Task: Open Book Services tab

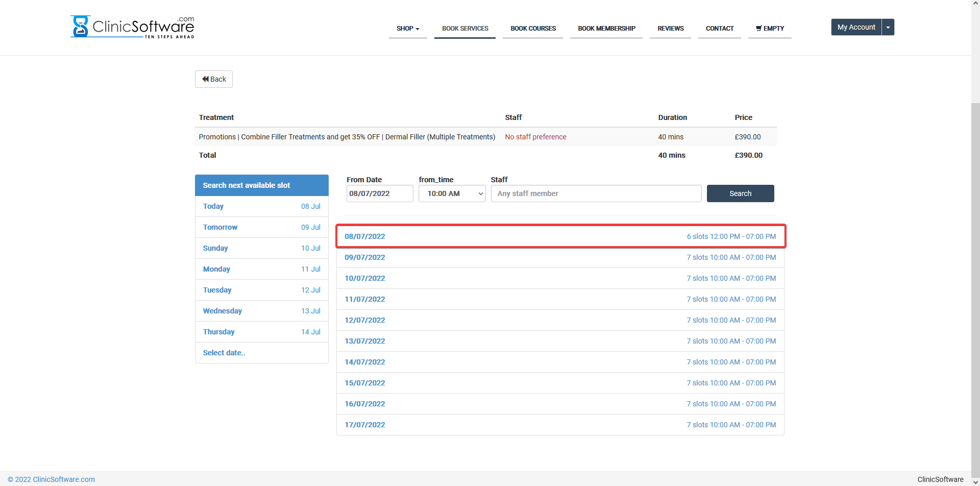Action: click(465, 29)
